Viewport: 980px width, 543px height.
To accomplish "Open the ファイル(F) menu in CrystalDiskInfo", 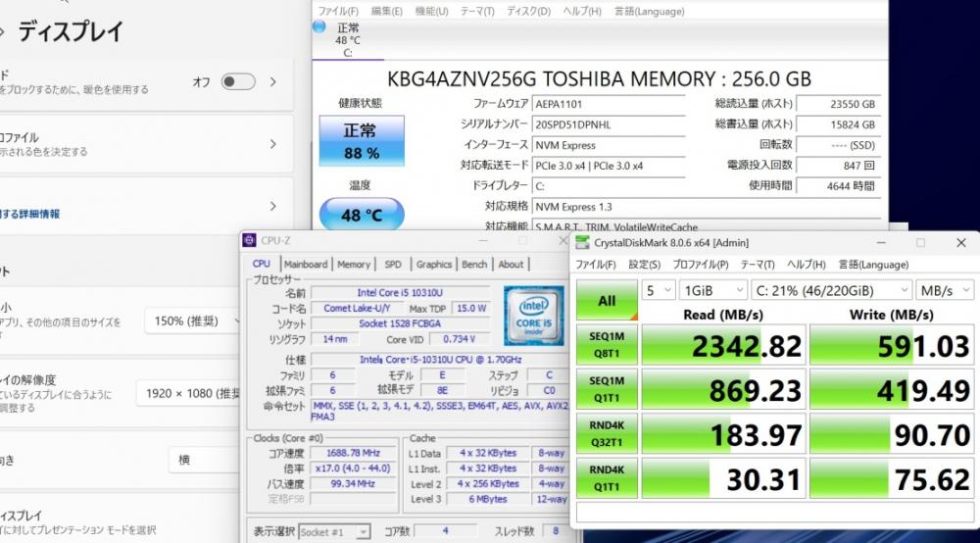I will (x=338, y=11).
